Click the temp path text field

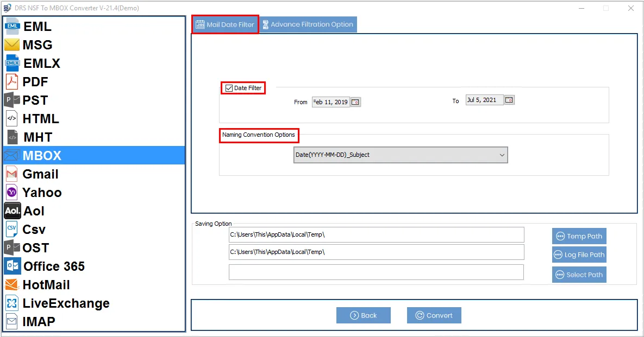(376, 235)
